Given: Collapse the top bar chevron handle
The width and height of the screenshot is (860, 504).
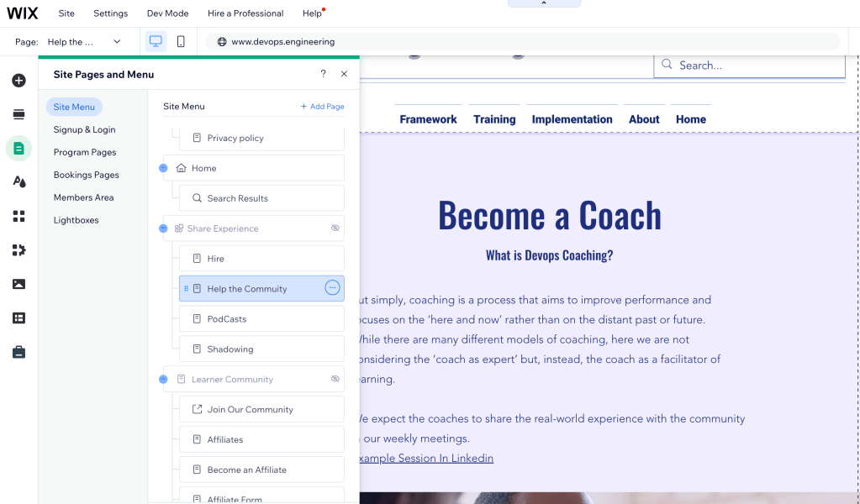Looking at the screenshot, I should pos(544,3).
